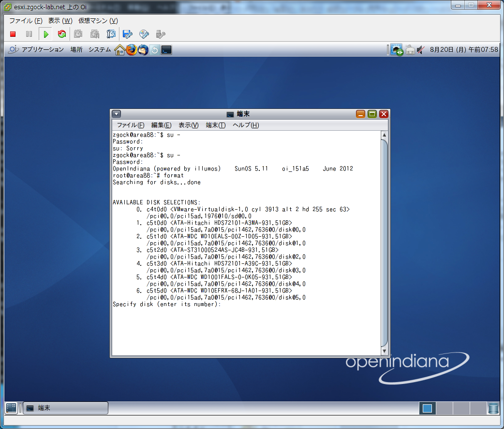Open the terminal's 編集(E) menu
The width and height of the screenshot is (504, 429).
pos(161,125)
